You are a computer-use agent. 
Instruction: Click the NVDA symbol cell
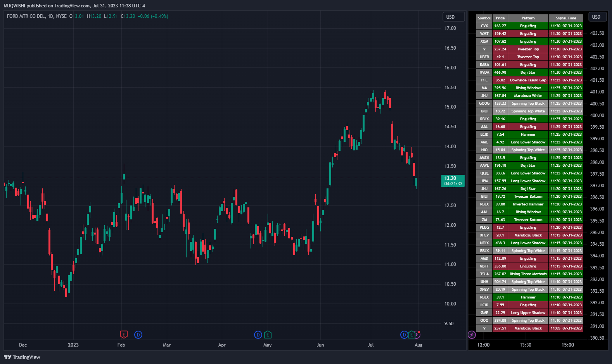pyautogui.click(x=484, y=72)
